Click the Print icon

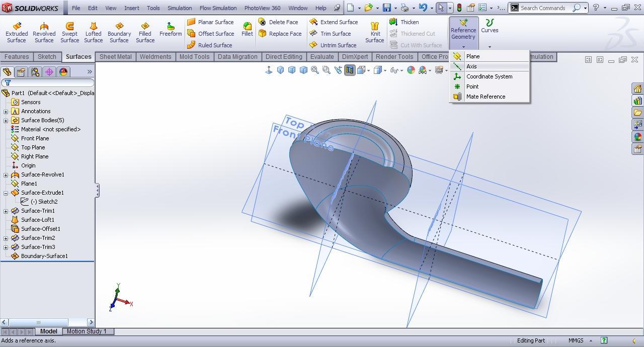pyautogui.click(x=405, y=8)
